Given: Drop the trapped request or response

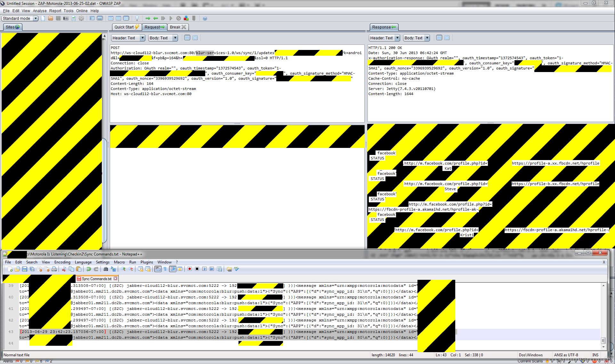Looking at the screenshot, I should click(x=179, y=18).
